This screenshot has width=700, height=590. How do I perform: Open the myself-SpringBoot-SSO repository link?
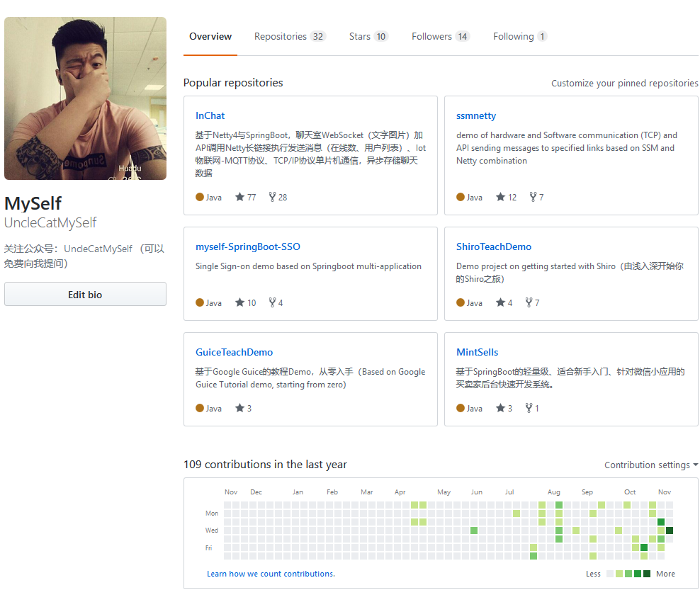tap(248, 246)
